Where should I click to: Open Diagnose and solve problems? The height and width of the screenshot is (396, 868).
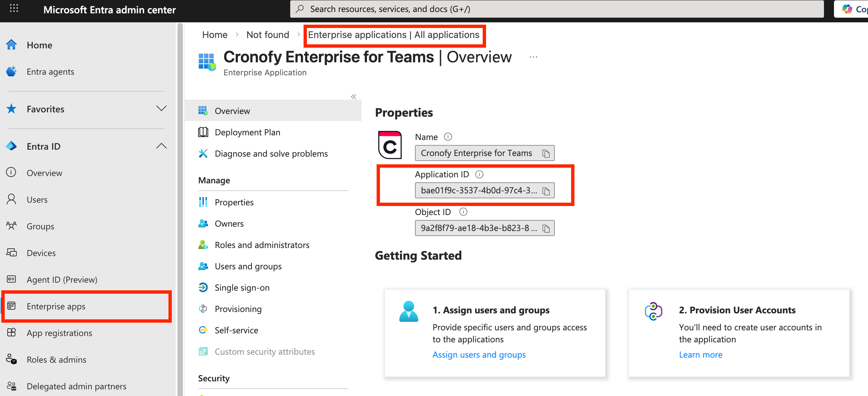[x=271, y=154]
